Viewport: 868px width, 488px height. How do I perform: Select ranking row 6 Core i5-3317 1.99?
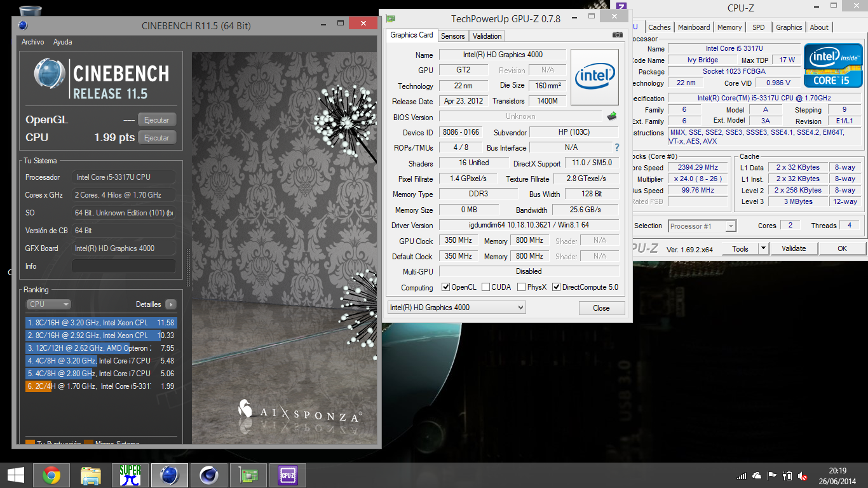pyautogui.click(x=100, y=386)
